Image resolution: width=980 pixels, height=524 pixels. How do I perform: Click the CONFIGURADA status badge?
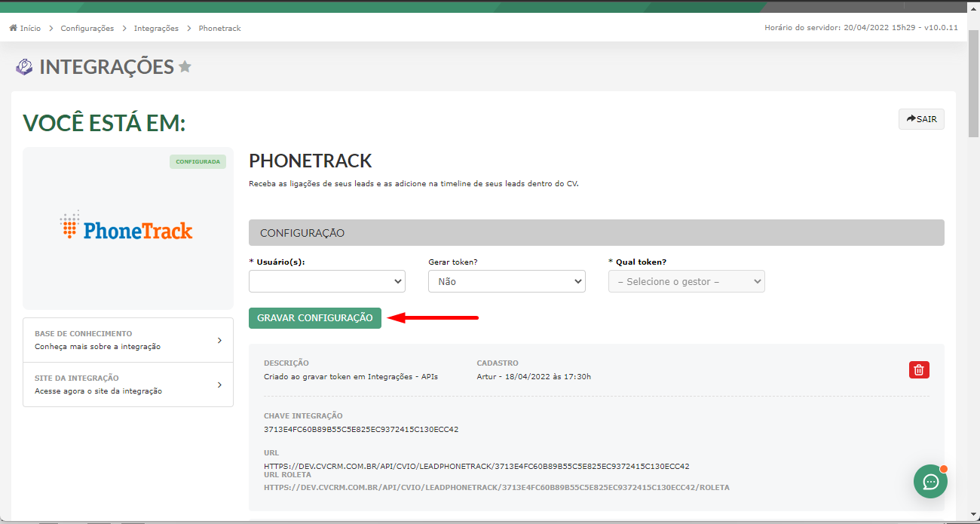tap(198, 161)
